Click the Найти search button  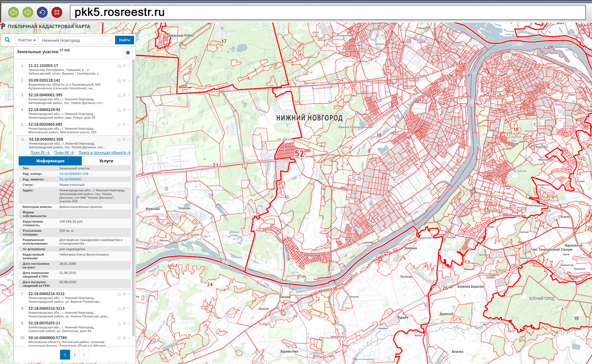124,40
